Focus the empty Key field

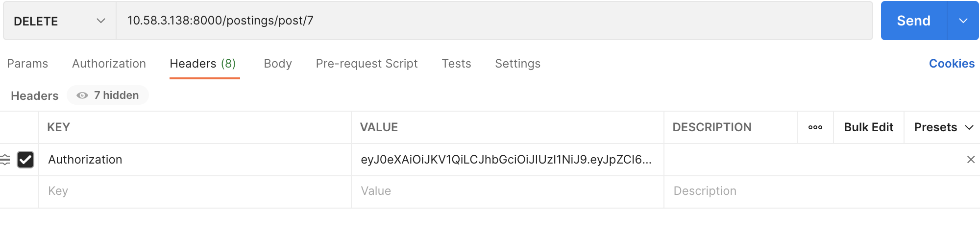[x=195, y=191]
